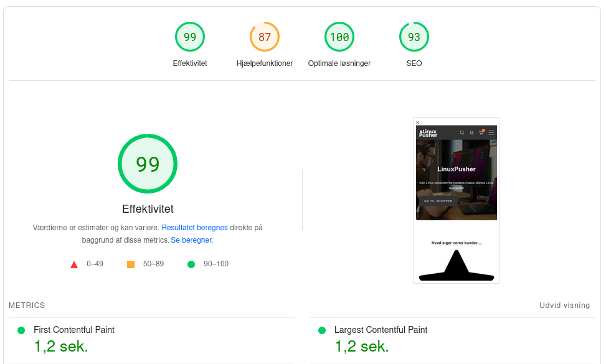Viewport: 606px width, 364px height.
Task: Click the small X above the preview
Action: (x=417, y=123)
